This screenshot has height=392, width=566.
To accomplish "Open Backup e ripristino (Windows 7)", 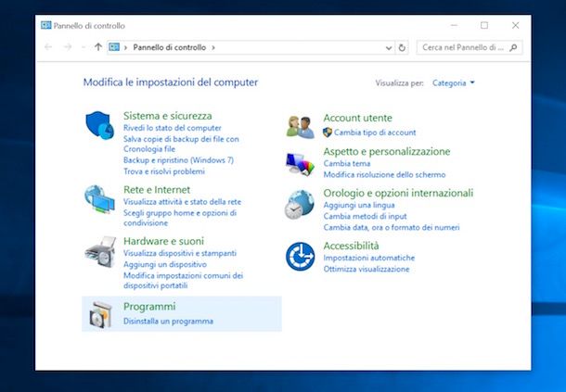I will (x=178, y=160).
